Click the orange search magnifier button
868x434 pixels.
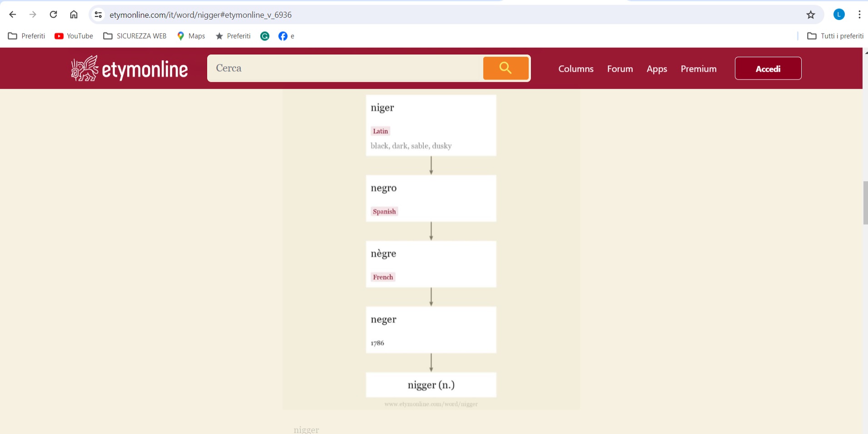click(x=506, y=68)
